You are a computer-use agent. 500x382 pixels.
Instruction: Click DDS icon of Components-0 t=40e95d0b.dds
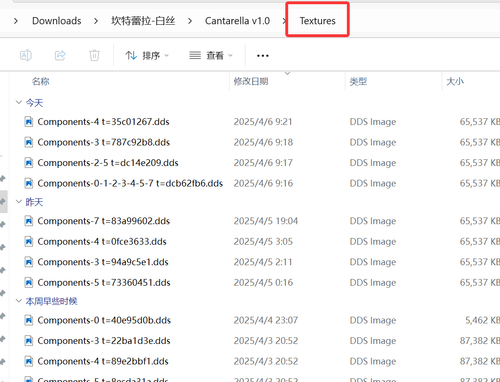click(29, 320)
